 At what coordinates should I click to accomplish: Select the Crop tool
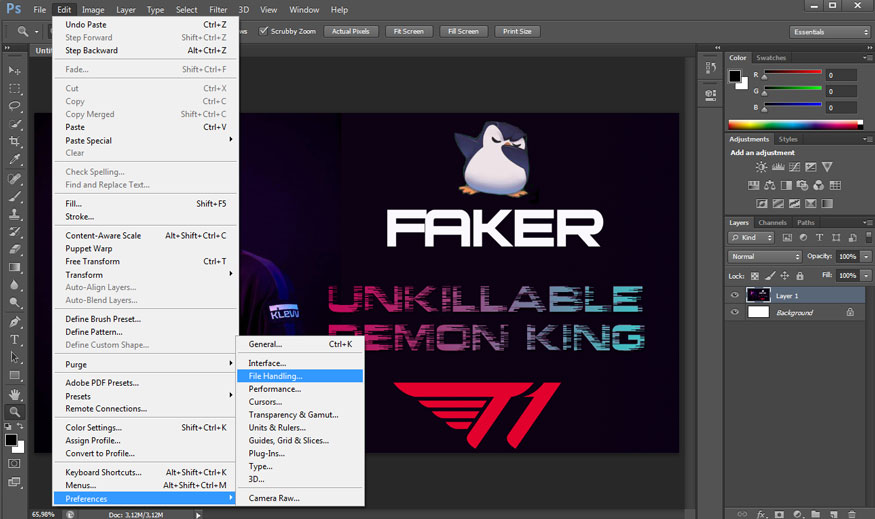tap(15, 141)
